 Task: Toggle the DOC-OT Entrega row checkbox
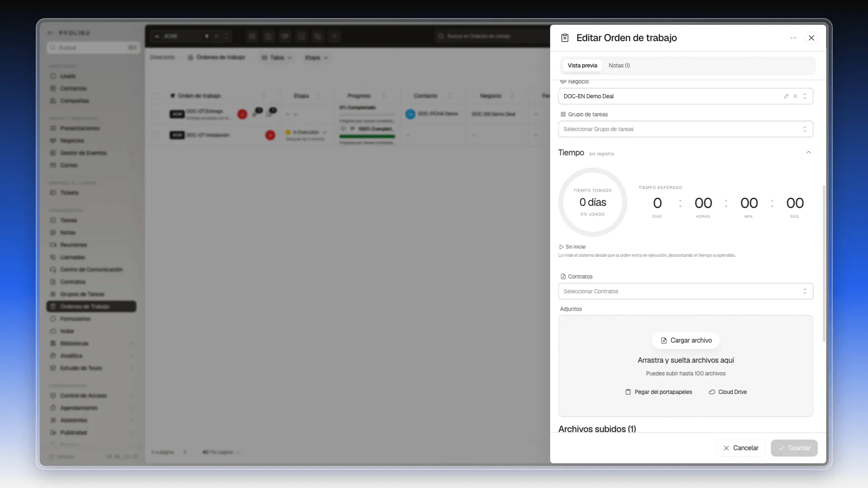(x=155, y=114)
